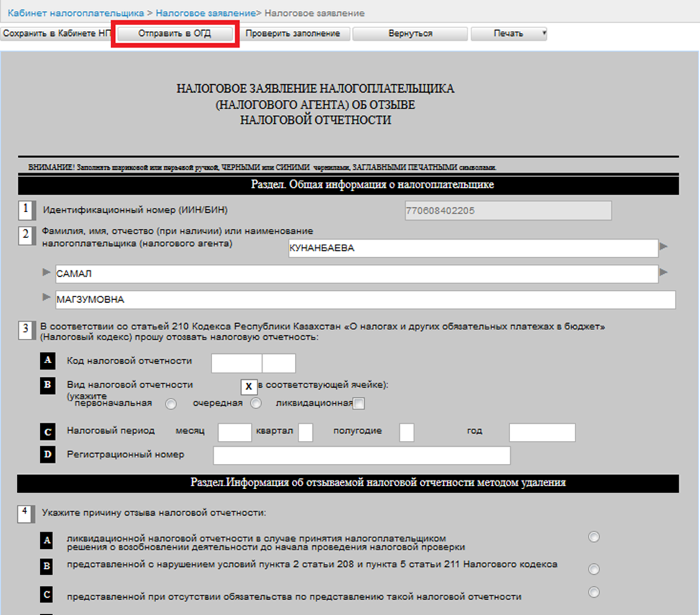Focus the год tax period field
This screenshot has height=615, width=700.
tap(542, 432)
